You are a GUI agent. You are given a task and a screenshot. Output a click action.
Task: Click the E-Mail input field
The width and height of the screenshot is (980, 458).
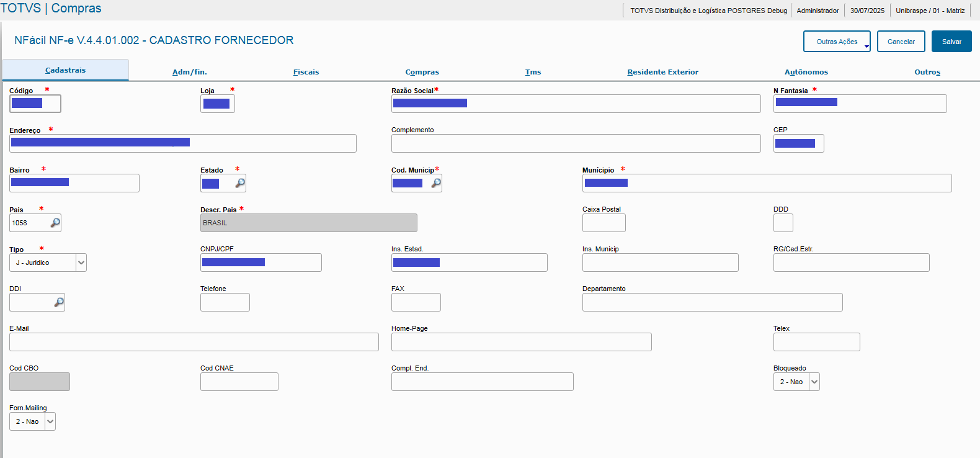(194, 342)
